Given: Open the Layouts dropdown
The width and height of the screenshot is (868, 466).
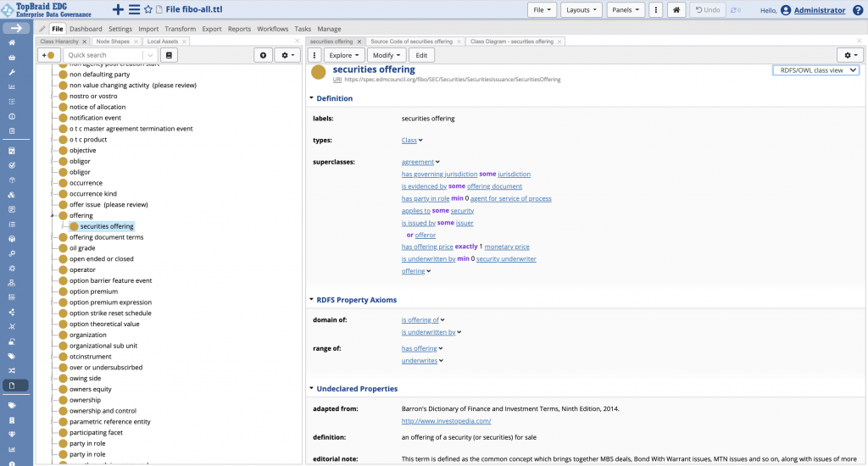Looking at the screenshot, I should (x=581, y=10).
